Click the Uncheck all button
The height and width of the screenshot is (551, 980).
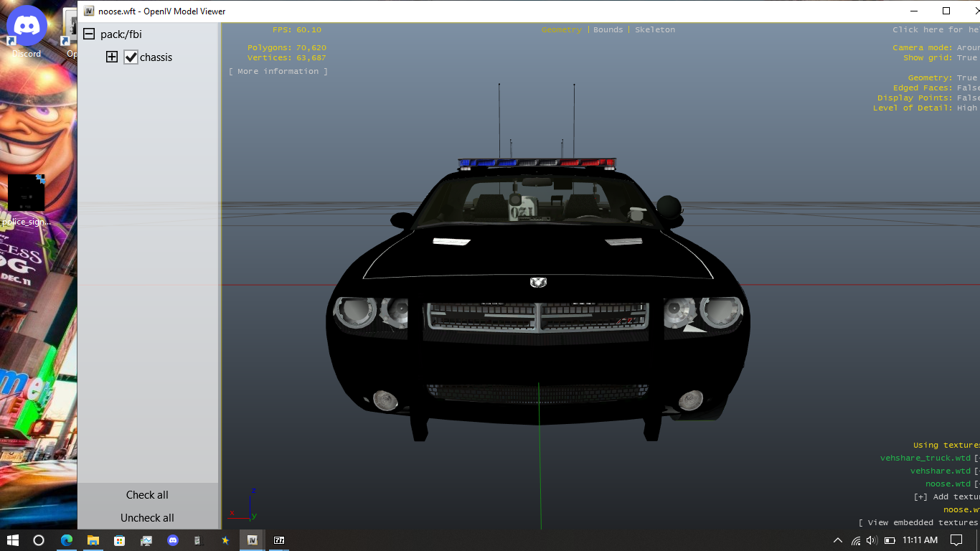tap(147, 518)
